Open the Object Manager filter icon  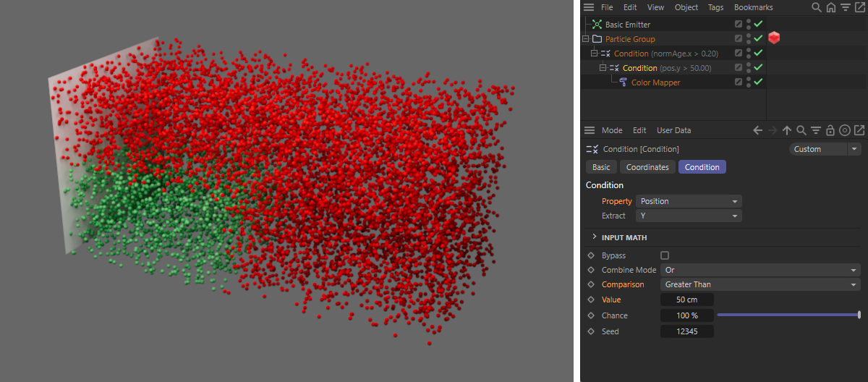(x=845, y=7)
